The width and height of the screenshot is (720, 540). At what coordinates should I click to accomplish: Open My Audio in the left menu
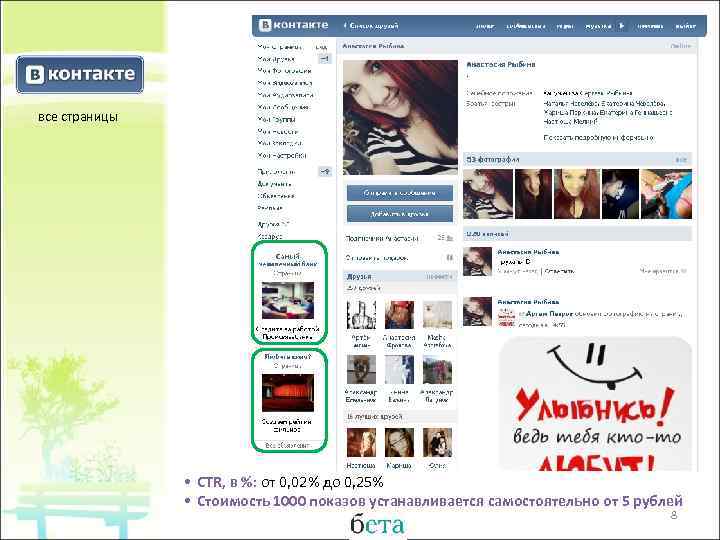pos(285,95)
